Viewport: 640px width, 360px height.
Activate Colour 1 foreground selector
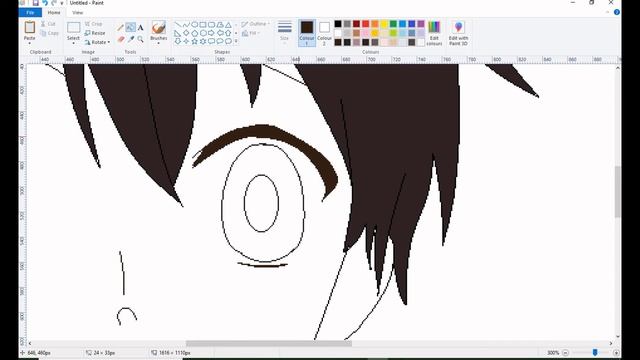pos(307,33)
